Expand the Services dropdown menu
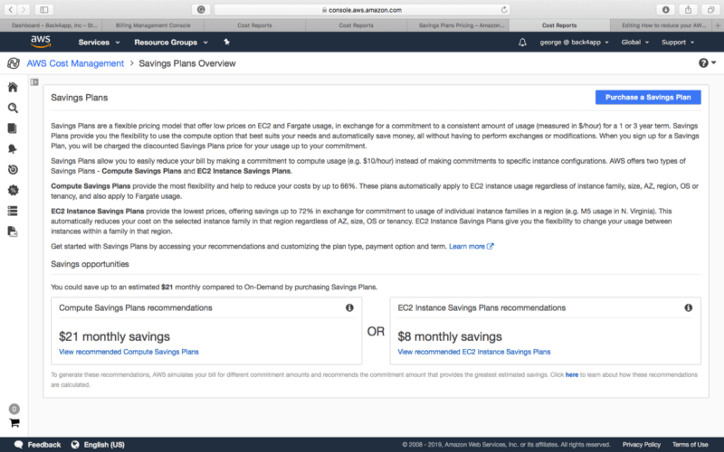Image resolution: width=724 pixels, height=452 pixels. pyautogui.click(x=99, y=42)
